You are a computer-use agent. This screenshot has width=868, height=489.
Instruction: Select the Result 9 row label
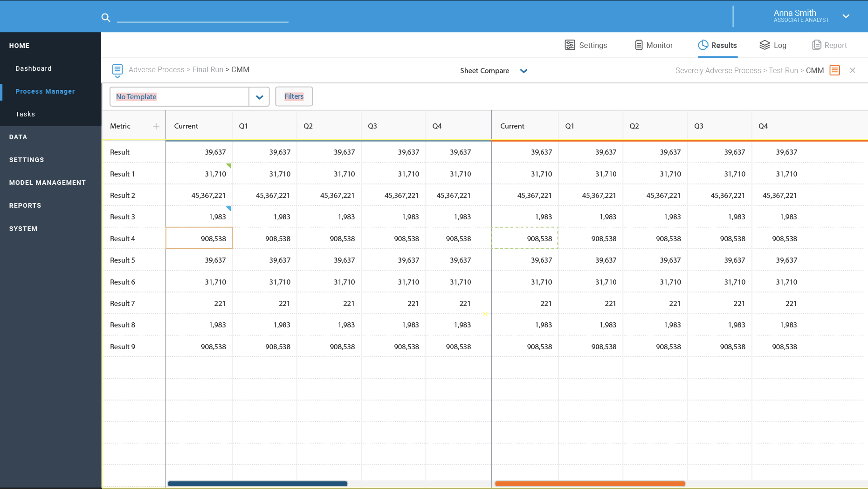123,347
